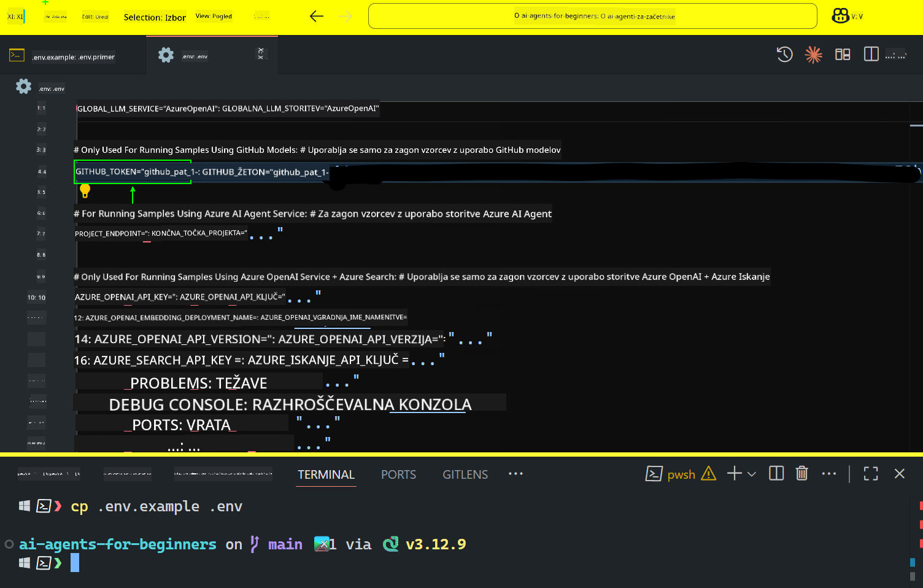923x588 pixels.
Task: Go forward with the right arrow
Action: pos(346,17)
